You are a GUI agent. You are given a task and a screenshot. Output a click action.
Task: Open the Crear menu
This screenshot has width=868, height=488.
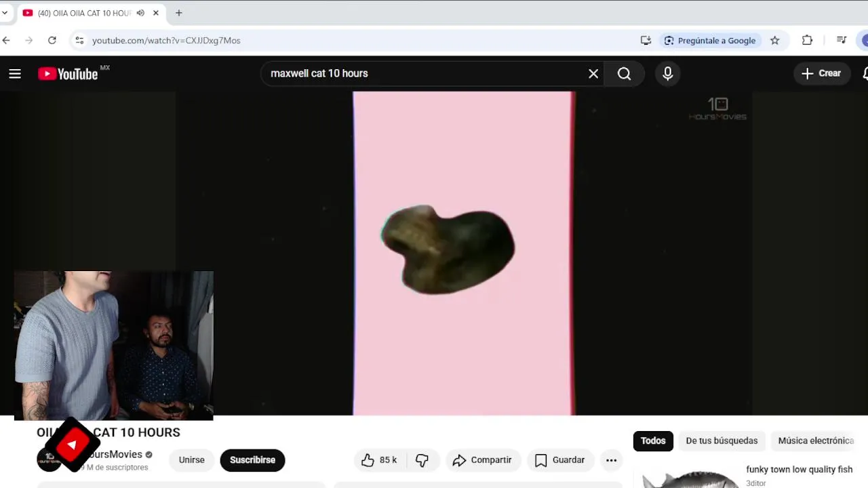[821, 73]
